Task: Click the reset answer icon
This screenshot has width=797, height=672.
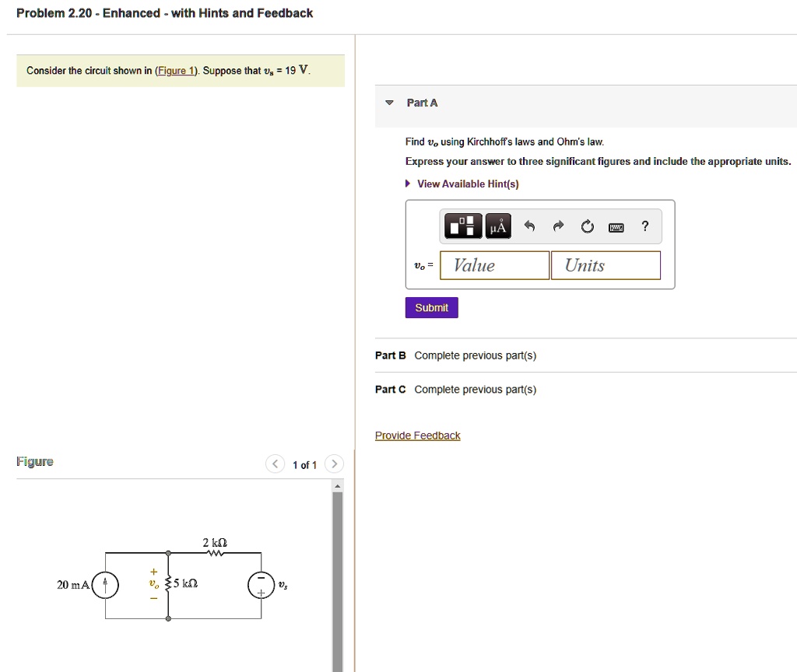Action: click(587, 226)
